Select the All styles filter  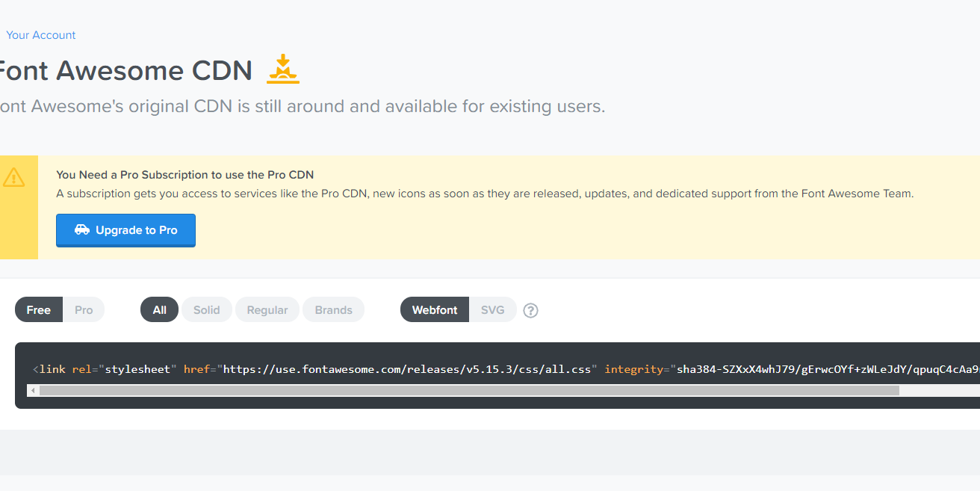159,310
